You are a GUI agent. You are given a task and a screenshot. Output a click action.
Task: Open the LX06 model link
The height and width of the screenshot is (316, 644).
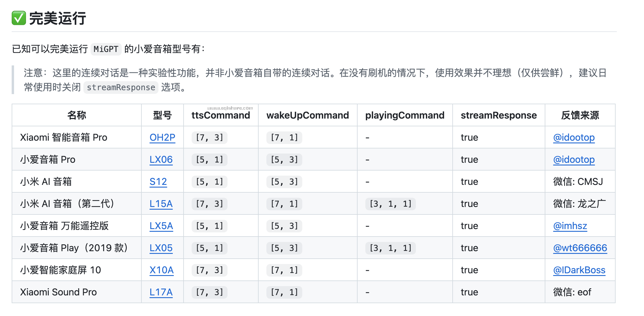pyautogui.click(x=161, y=159)
